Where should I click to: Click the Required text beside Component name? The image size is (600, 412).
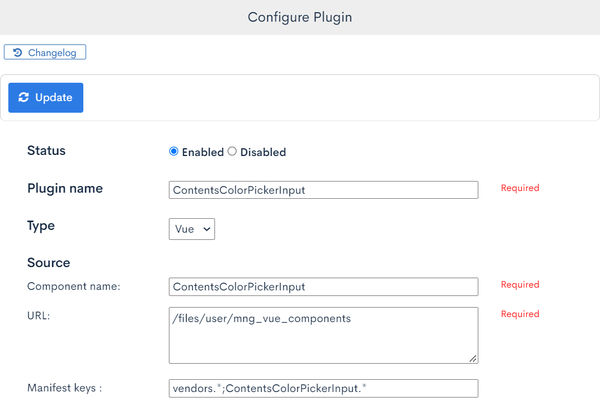tap(520, 285)
